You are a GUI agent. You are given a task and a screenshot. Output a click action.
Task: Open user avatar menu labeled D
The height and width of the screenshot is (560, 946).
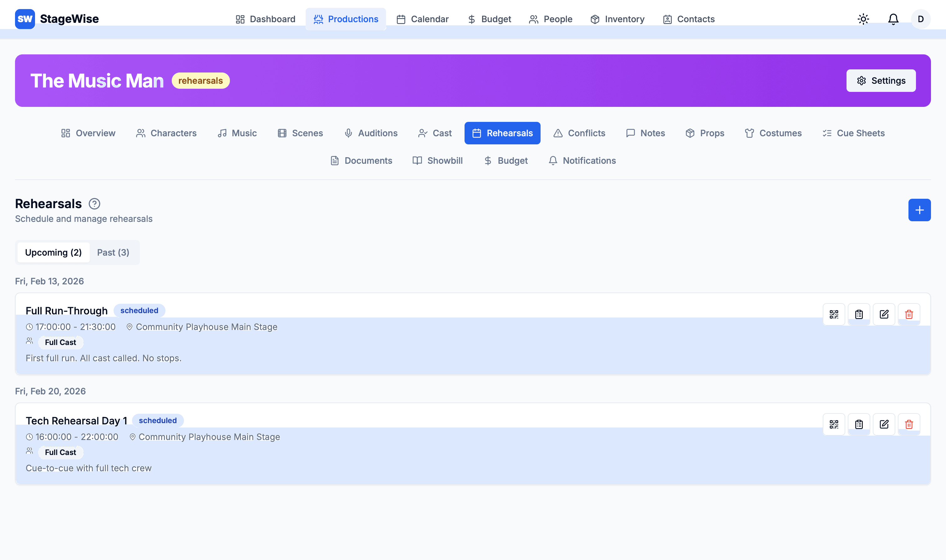tap(920, 19)
